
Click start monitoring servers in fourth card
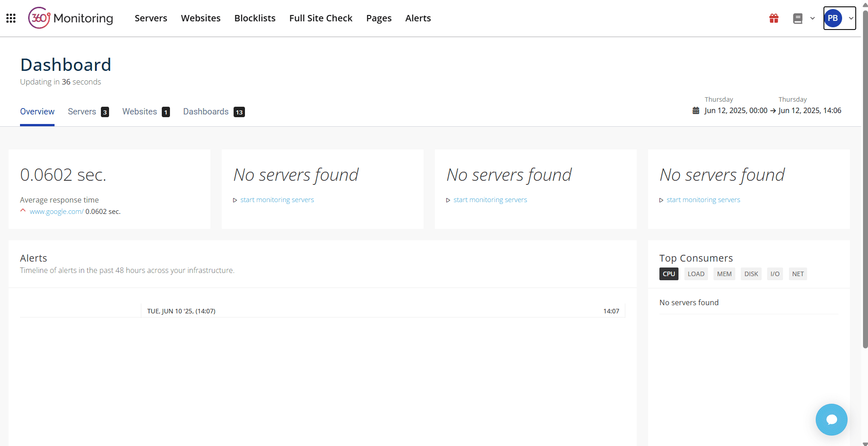click(703, 200)
